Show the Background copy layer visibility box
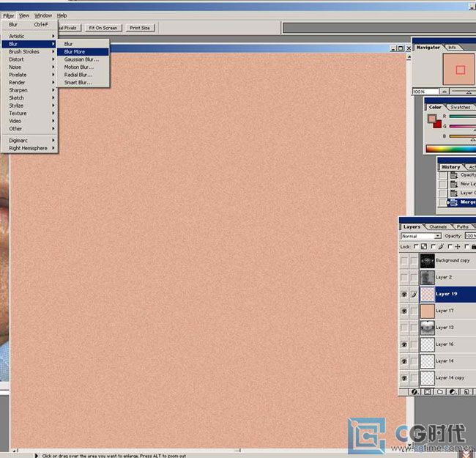 (404, 260)
